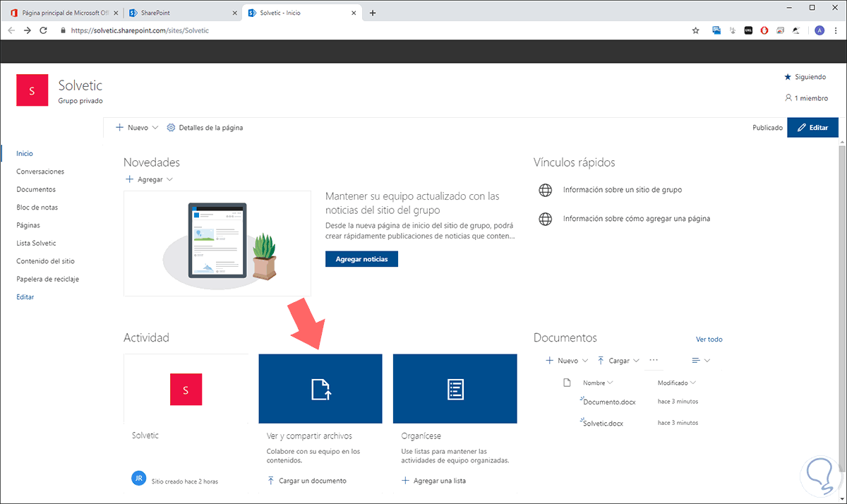Click Detalles de la página label
847x504 pixels.
(x=211, y=128)
